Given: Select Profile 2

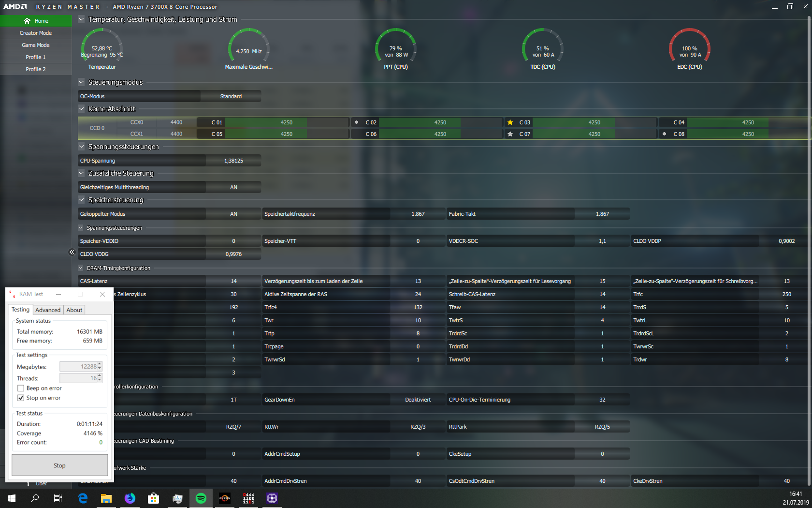Looking at the screenshot, I should 36,69.
